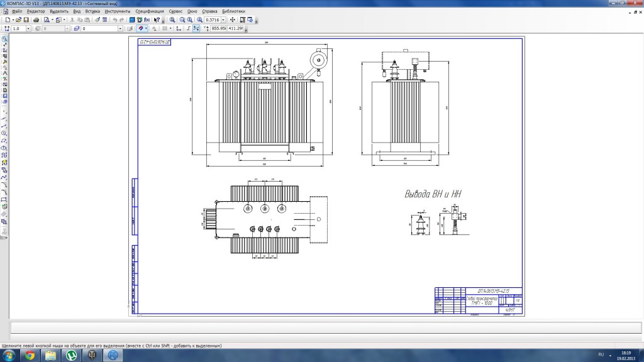
Task: Click the RU language indicator
Action: (601, 354)
